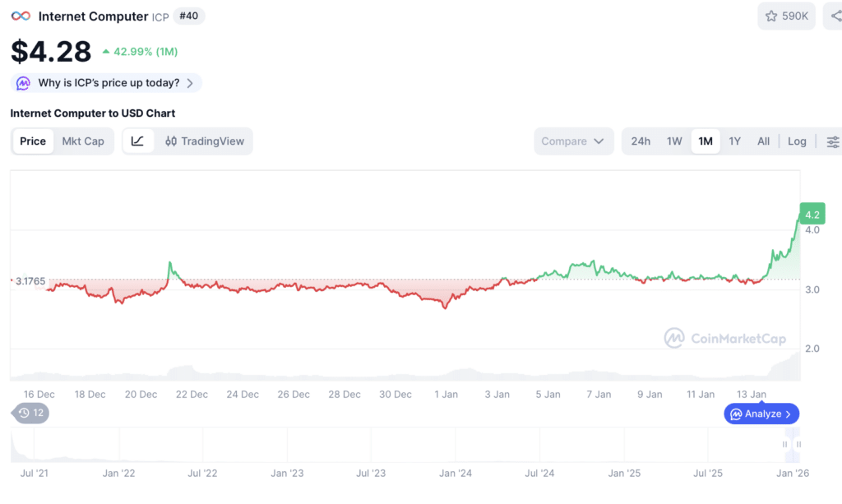Image resolution: width=842 pixels, height=504 pixels.
Task: Click the 16 Dec axis label
Action: [39, 395]
